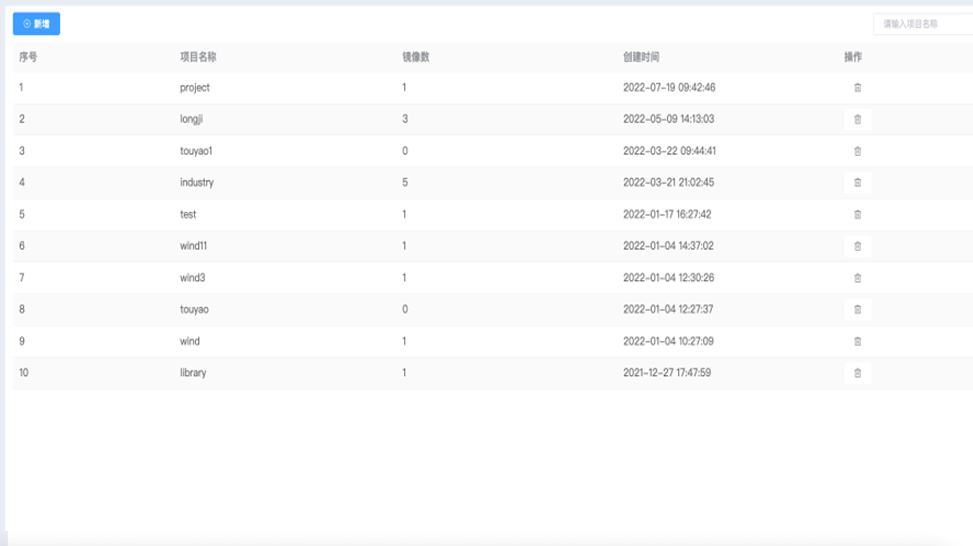The width and height of the screenshot is (973, 546).
Task: Click the 操作 column header
Action: coord(853,57)
